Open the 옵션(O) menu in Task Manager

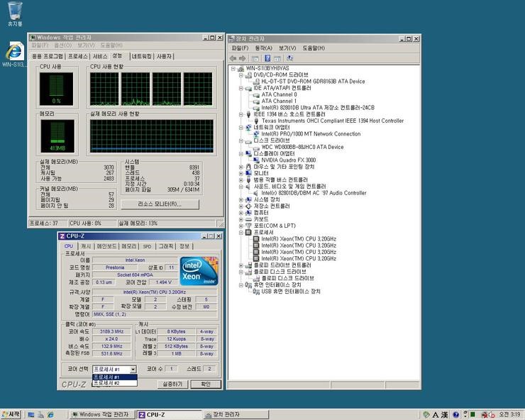tap(63, 45)
